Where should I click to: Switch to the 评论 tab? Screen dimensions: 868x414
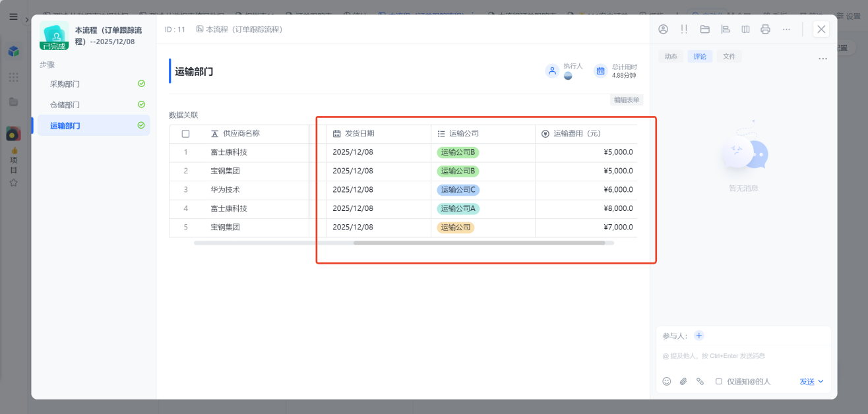[700, 57]
